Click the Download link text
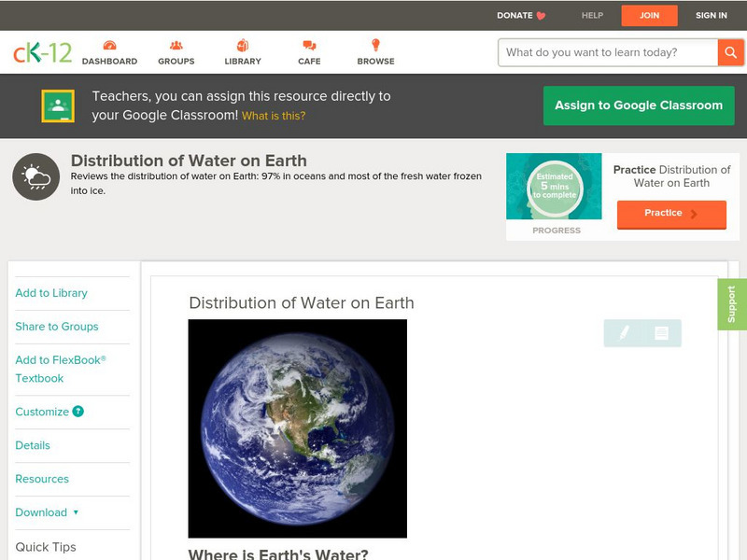 41,512
